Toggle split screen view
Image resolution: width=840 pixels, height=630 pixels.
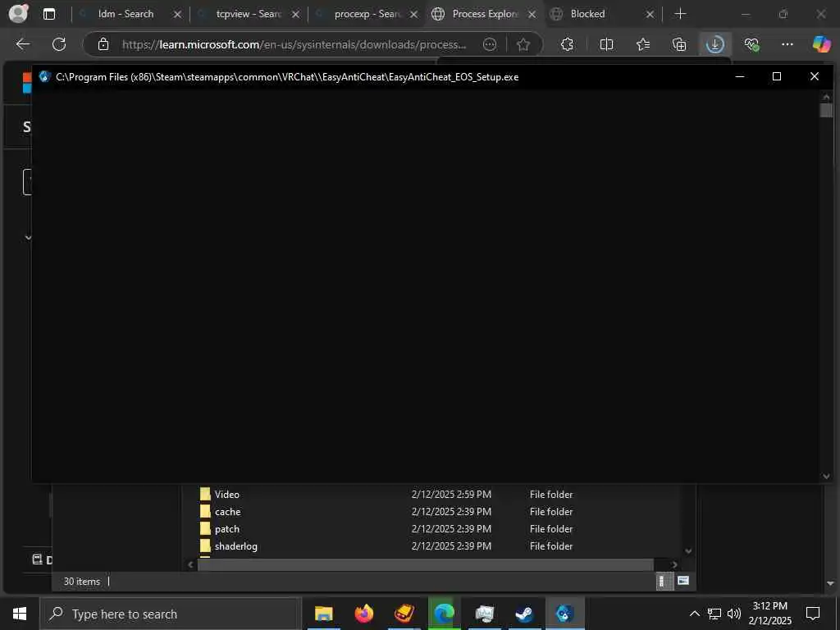(606, 44)
